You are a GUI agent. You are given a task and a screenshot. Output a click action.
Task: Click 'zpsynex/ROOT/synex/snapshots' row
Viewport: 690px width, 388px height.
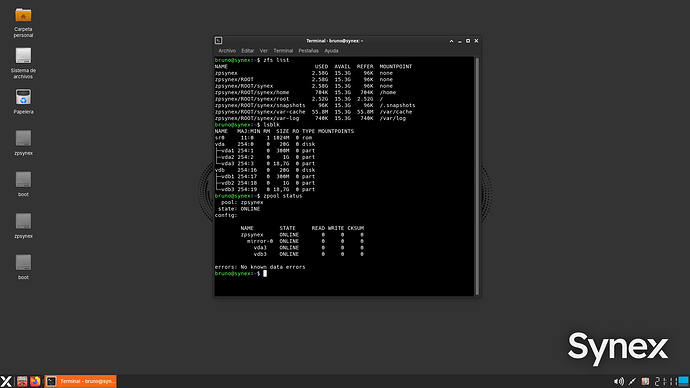coord(315,106)
